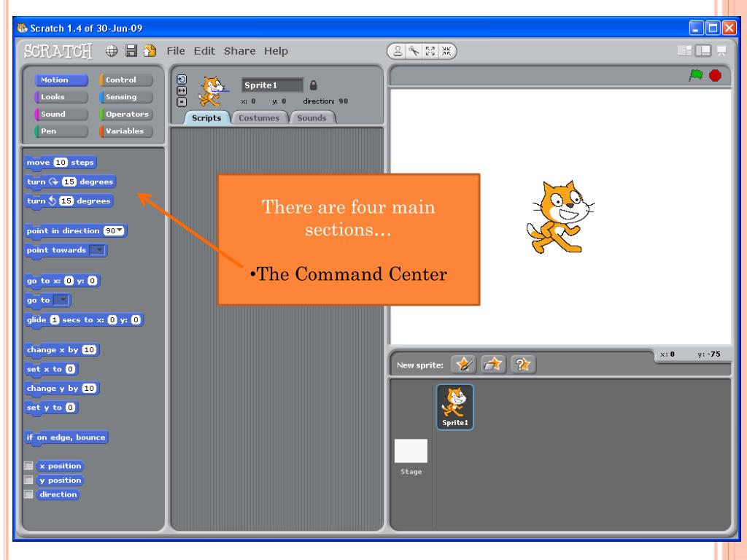This screenshot has height=560, width=747.
Task: Click the Sprite1 name field
Action: point(272,85)
